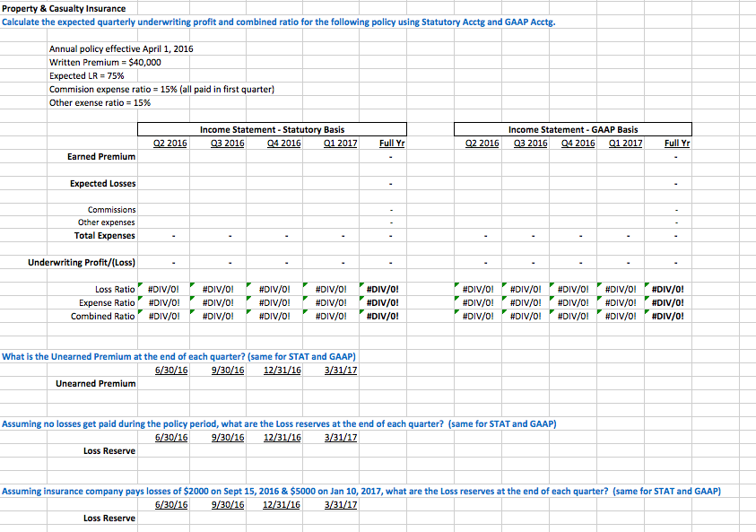The width and height of the screenshot is (756, 532).
Task: Click Statutory 'Q4 2016' column header
Action: tap(283, 144)
